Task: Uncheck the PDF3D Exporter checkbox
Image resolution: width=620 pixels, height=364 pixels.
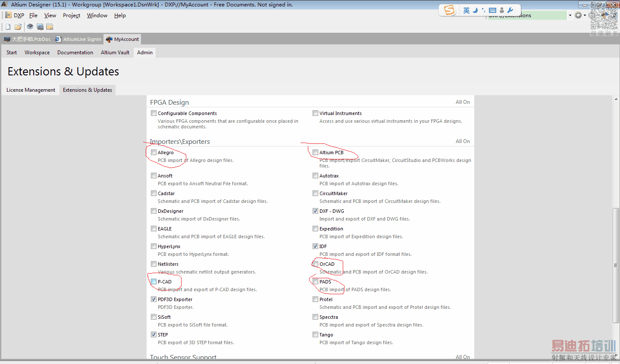Action: coord(153,299)
